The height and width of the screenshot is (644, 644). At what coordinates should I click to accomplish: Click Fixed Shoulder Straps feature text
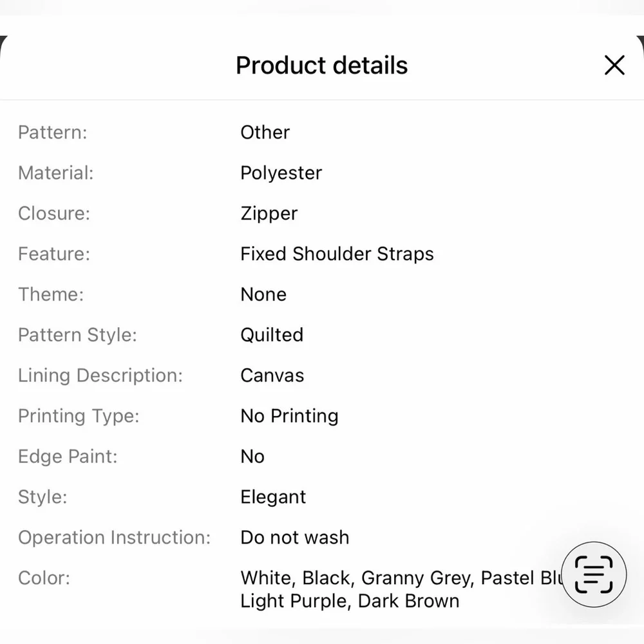(x=337, y=254)
